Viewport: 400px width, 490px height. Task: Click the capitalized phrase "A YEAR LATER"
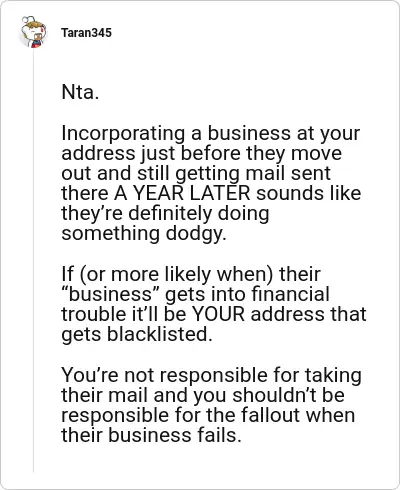[x=182, y=193]
